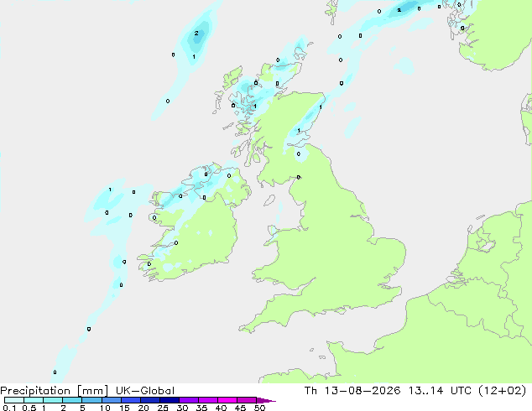Image resolution: width=532 pixels, height=411 pixels.
Task: Click the legend tick label "25"
Action: tap(163, 408)
